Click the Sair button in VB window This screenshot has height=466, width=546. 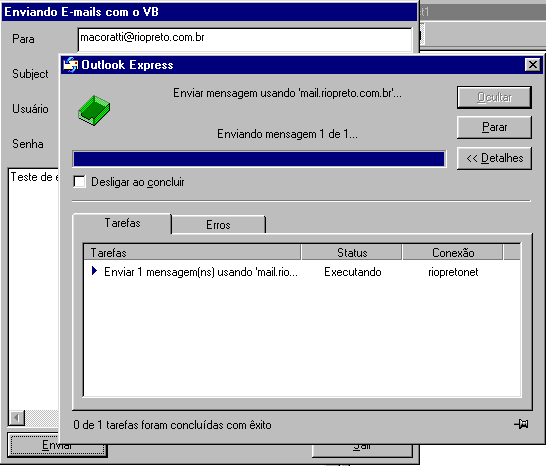pos(362,450)
